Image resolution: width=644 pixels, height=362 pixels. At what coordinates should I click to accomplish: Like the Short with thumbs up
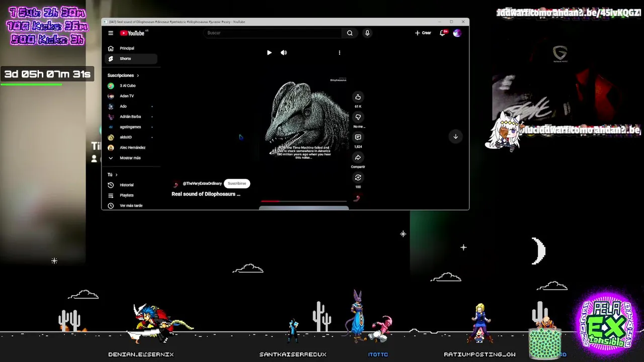358,97
